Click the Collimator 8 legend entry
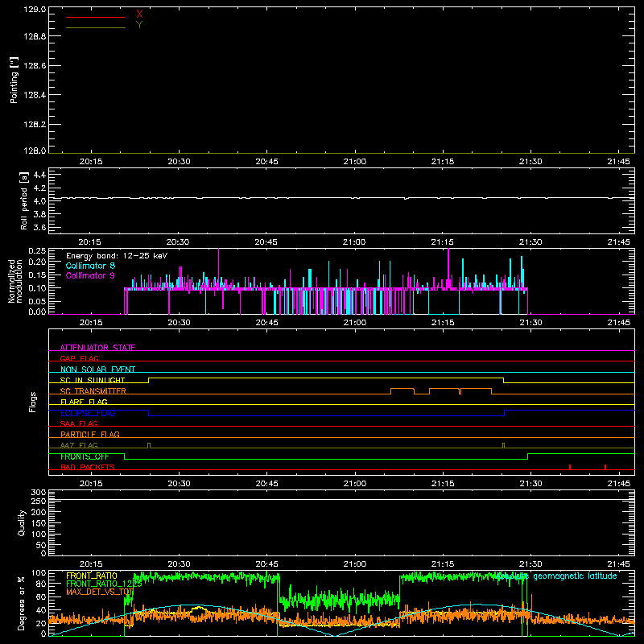This screenshot has height=644, width=644. click(x=90, y=266)
